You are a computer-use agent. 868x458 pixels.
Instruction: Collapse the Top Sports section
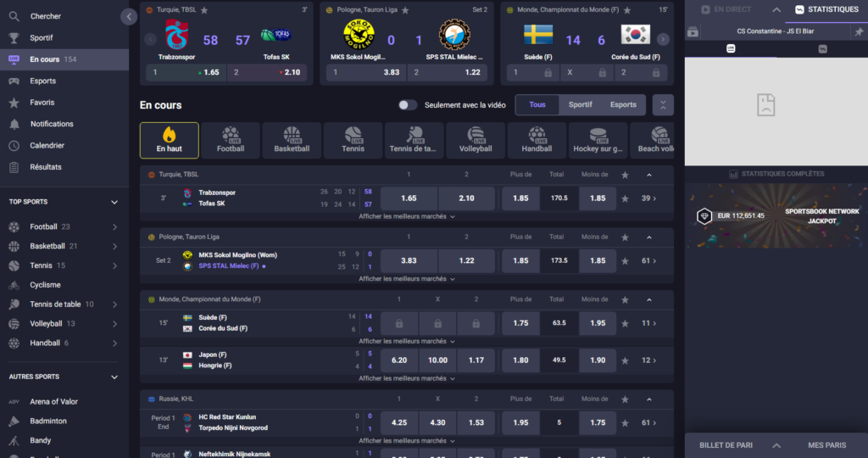[114, 202]
